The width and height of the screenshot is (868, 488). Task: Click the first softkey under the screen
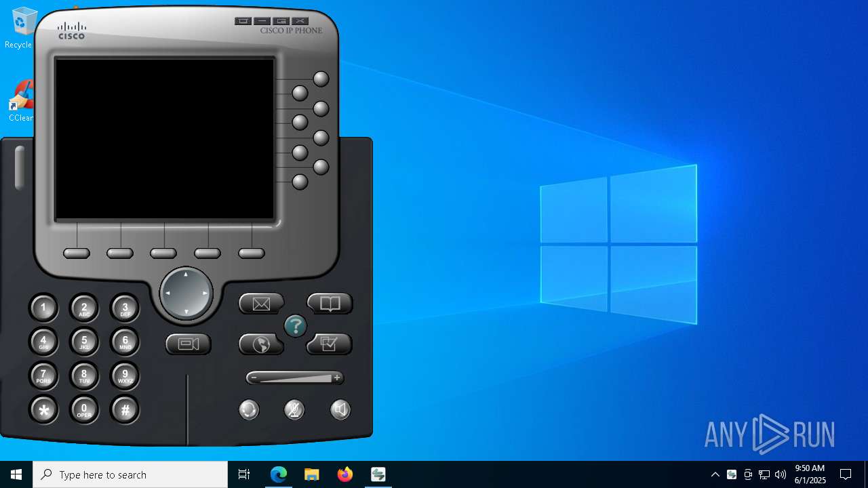click(x=77, y=253)
